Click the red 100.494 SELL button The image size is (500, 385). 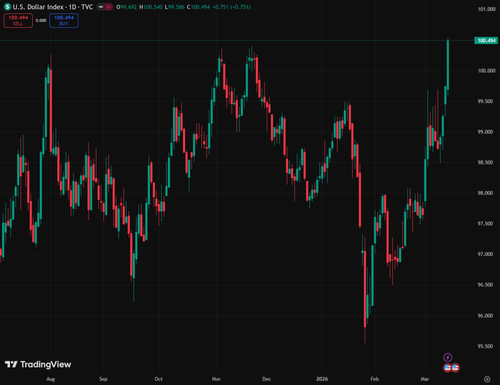coord(18,20)
